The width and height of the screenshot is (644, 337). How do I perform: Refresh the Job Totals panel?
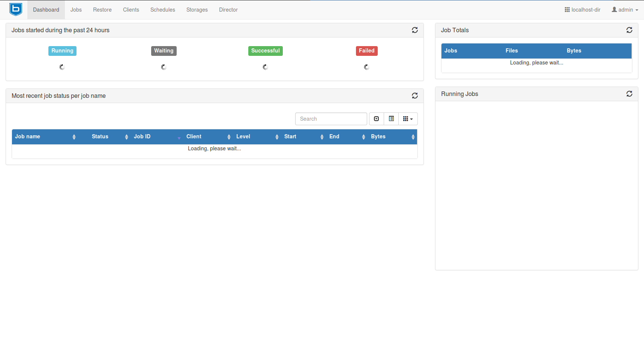tap(629, 30)
